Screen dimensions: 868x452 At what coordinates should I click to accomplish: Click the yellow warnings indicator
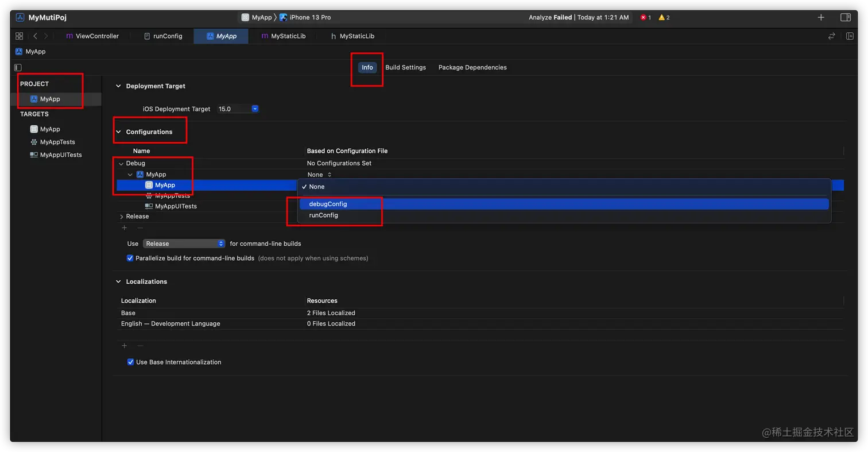(x=664, y=17)
